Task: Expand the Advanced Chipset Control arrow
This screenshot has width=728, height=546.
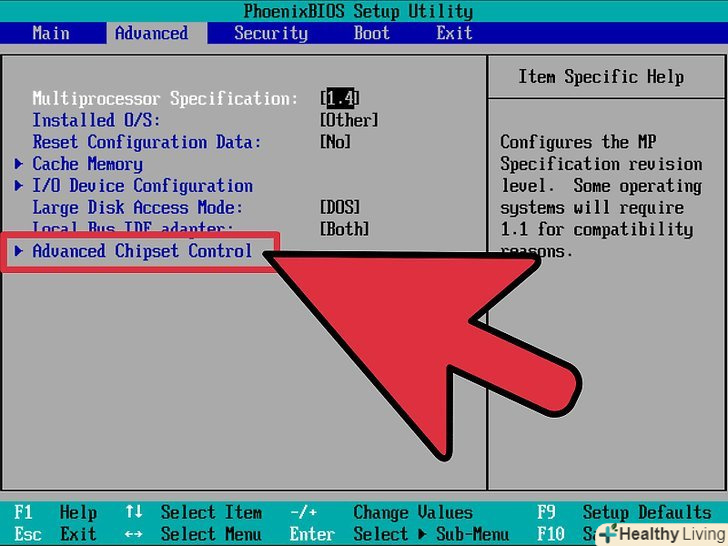Action: tap(19, 251)
